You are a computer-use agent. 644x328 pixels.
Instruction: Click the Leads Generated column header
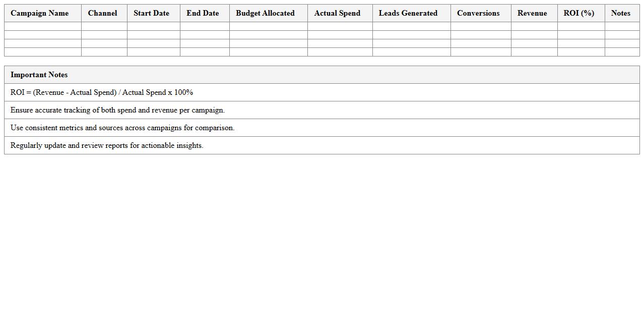[x=408, y=13]
